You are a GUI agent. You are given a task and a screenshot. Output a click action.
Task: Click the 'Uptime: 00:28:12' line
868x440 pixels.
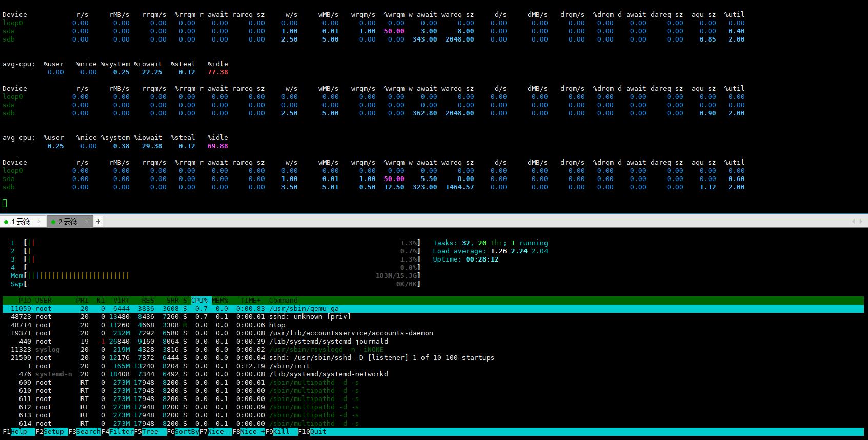coord(466,259)
